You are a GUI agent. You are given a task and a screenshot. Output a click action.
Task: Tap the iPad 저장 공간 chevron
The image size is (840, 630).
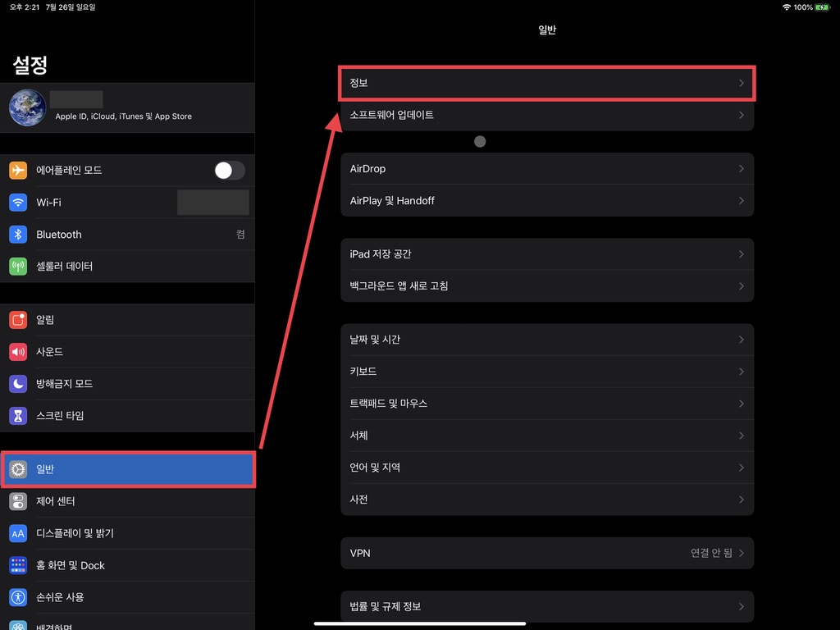click(x=742, y=254)
